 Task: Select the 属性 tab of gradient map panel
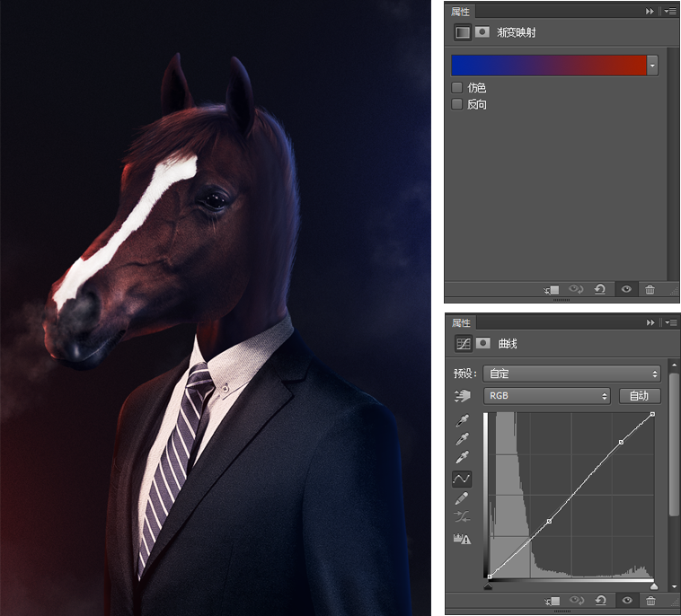click(x=460, y=12)
